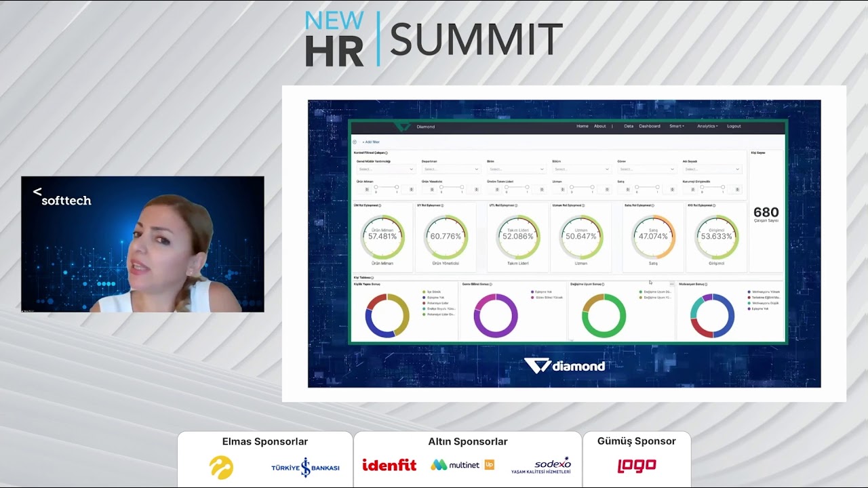Screen dimensions: 868x488
Task: Click the sodexo sponsor logo
Action: (x=541, y=465)
